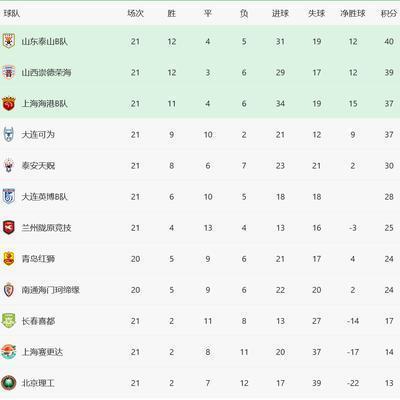
Task: Click the 山西崇德荣海 team crest
Action: pyautogui.click(x=9, y=72)
